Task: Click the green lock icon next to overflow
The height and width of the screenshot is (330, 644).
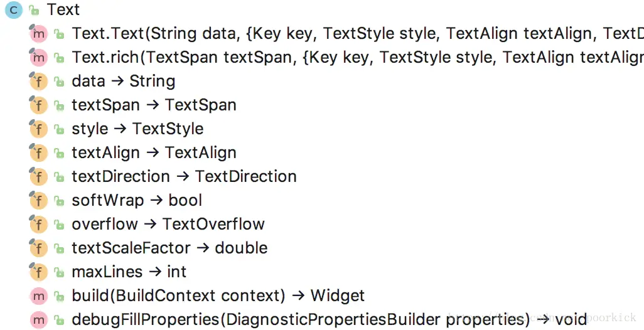Action: (x=60, y=225)
